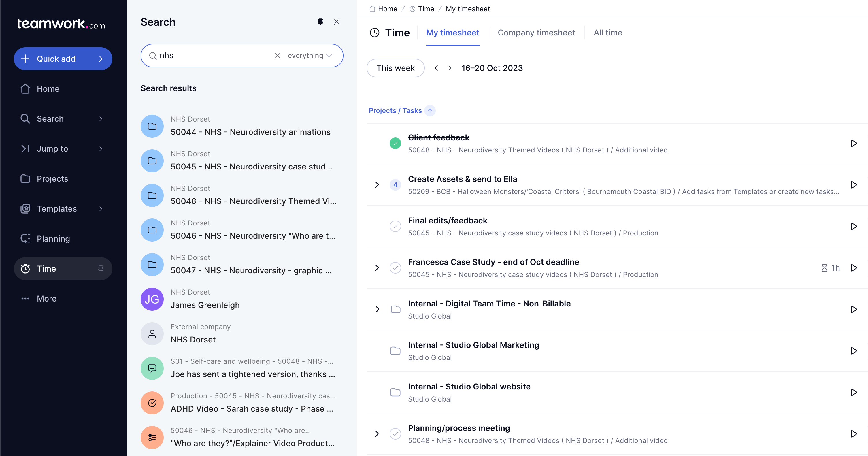The height and width of the screenshot is (456, 868).
Task: Click the This week button
Action: pyautogui.click(x=396, y=68)
